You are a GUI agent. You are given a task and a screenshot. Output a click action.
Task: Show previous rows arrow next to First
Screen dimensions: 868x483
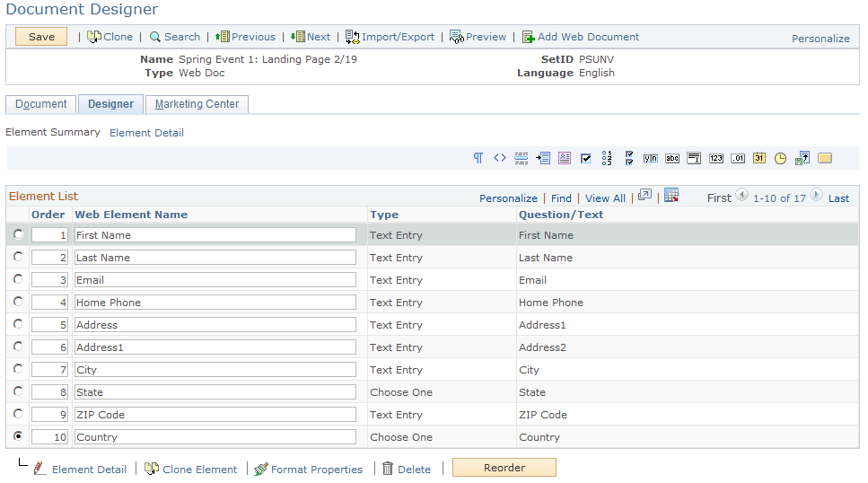point(741,195)
